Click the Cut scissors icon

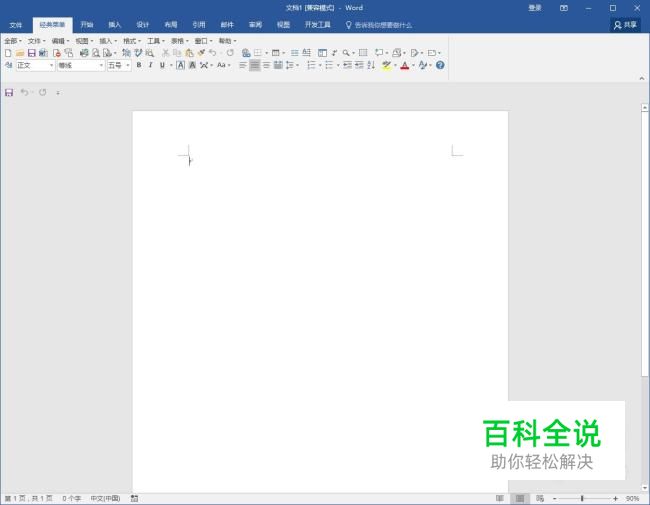(x=165, y=53)
